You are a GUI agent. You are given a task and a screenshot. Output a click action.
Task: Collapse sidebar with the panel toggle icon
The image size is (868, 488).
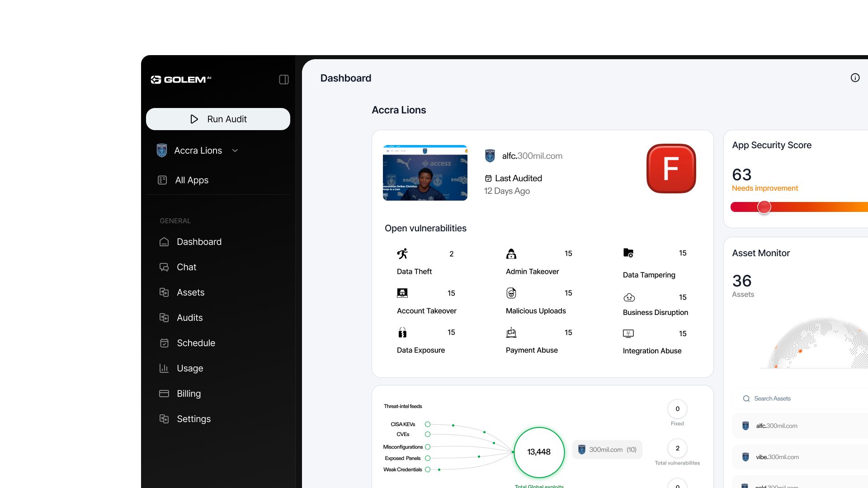coord(284,80)
